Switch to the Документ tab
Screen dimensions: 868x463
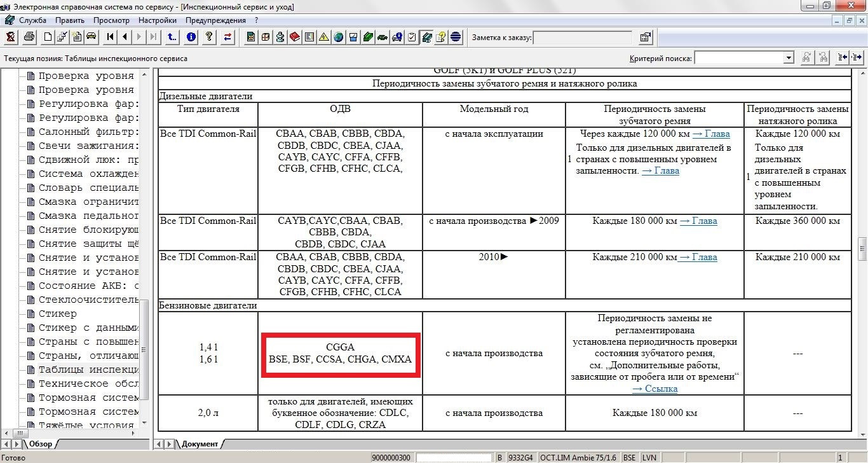198,443
